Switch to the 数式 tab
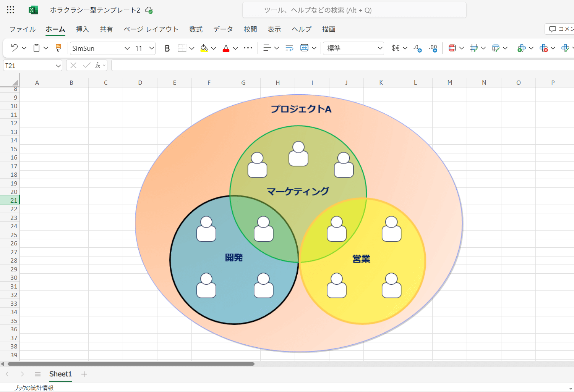 (x=196, y=29)
